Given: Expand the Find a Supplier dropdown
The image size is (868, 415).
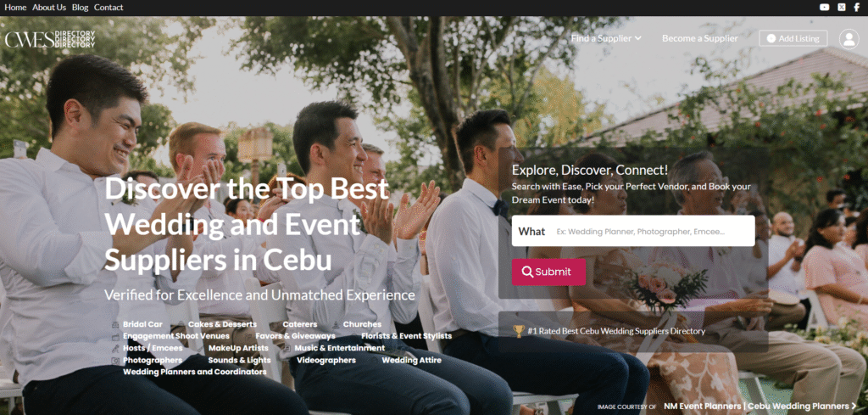Looking at the screenshot, I should pyautogui.click(x=606, y=38).
